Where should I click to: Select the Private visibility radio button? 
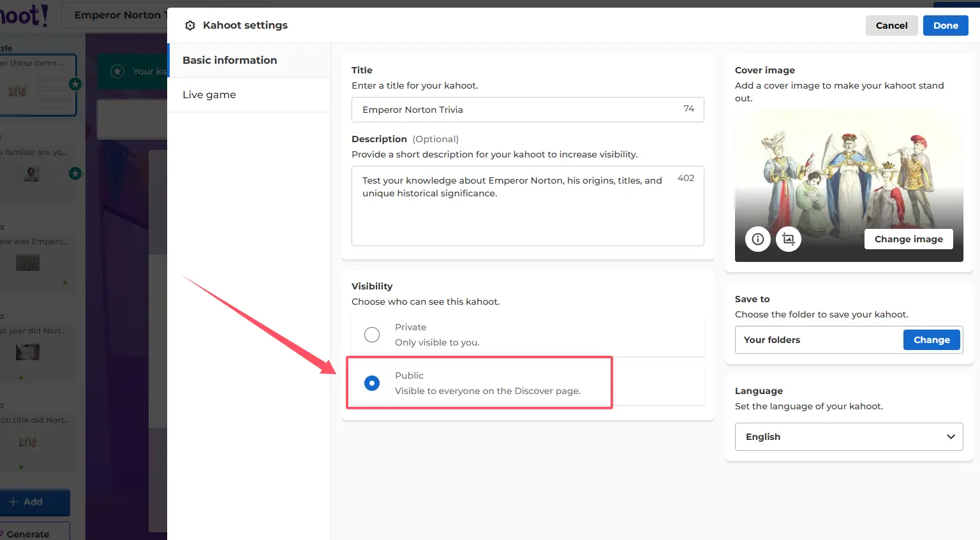tap(372, 335)
